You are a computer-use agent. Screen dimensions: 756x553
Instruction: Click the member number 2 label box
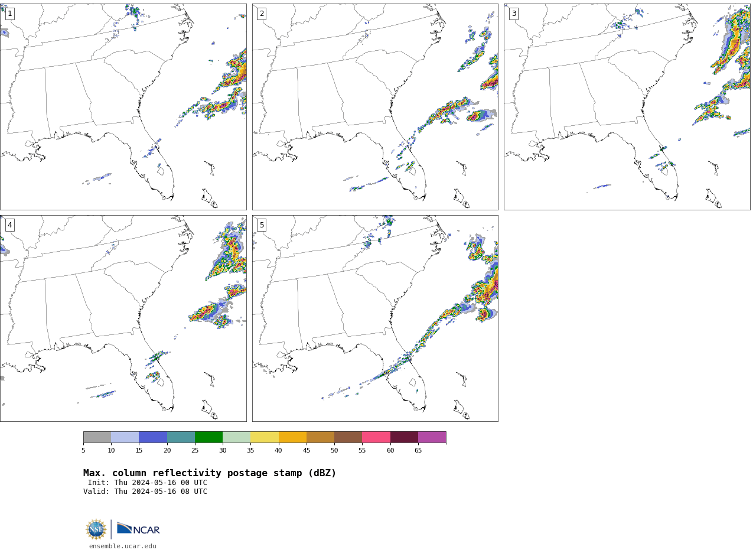tap(262, 14)
